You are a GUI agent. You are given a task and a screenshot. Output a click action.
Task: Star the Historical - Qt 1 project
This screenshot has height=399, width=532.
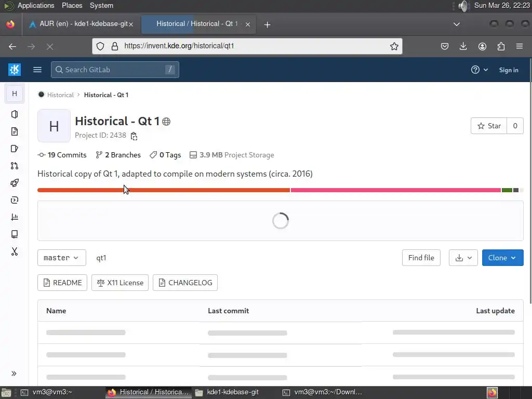(489, 126)
